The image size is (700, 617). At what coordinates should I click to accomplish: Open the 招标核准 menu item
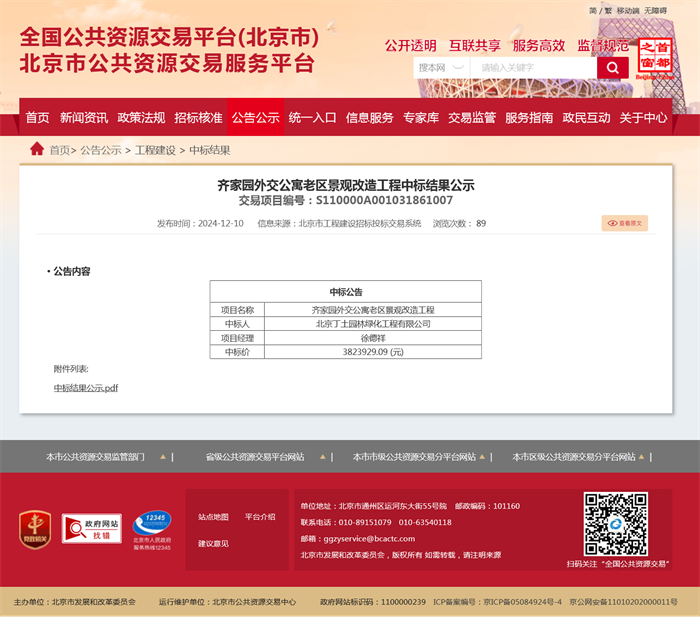click(198, 117)
